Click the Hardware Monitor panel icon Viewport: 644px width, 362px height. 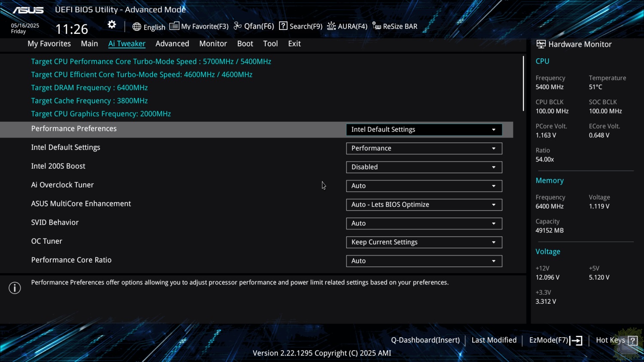point(541,44)
